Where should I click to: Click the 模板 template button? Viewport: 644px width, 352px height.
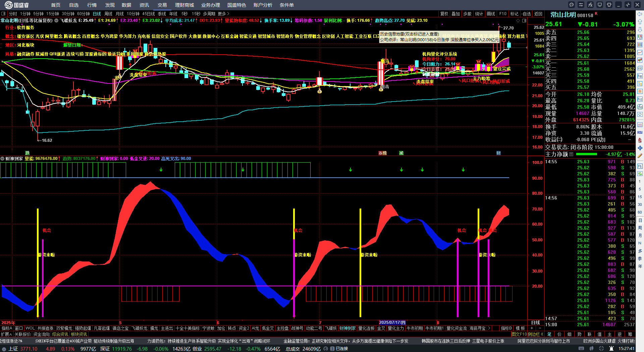click(x=520, y=328)
